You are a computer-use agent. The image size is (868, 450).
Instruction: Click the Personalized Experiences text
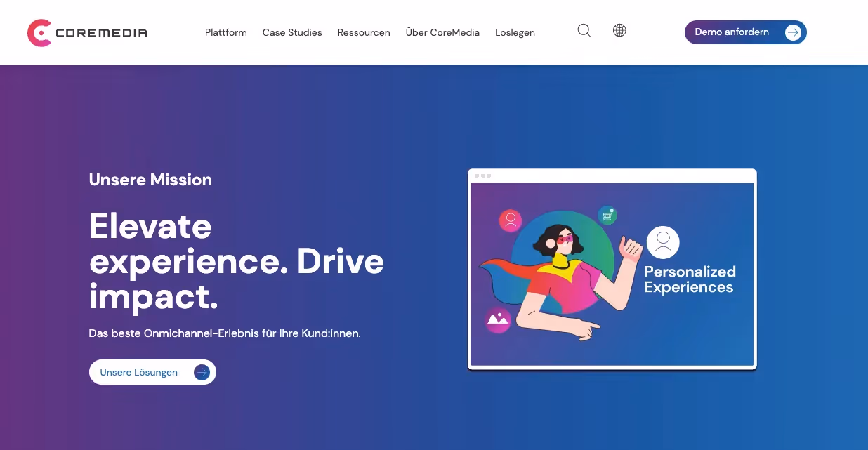(690, 279)
